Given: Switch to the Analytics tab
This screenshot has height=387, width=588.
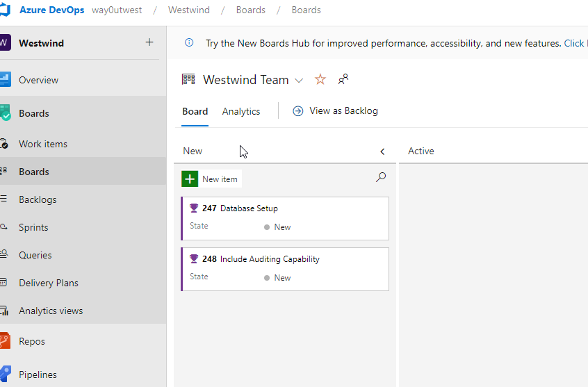Looking at the screenshot, I should tap(241, 111).
